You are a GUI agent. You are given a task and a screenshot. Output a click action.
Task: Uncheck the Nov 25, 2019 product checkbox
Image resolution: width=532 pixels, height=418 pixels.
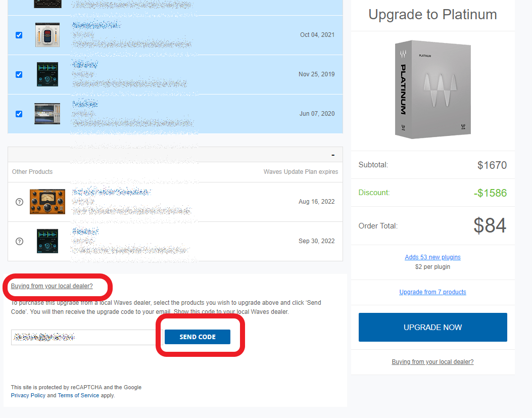19,74
